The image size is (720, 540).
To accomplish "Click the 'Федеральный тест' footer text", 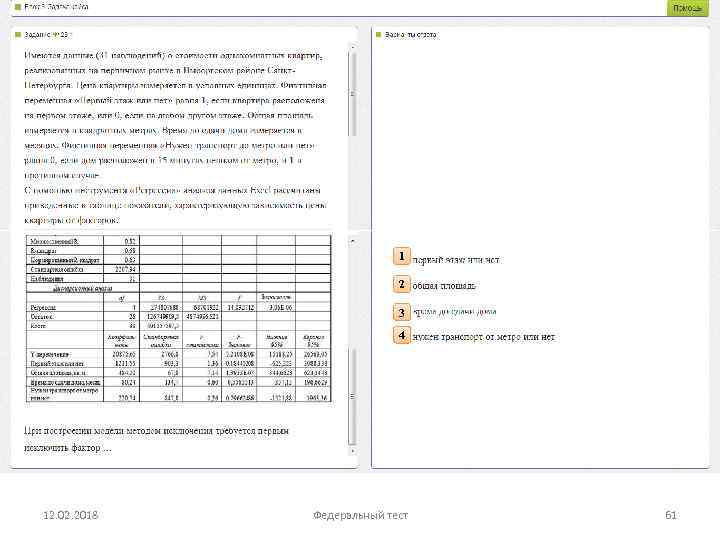I will pos(360,515).
